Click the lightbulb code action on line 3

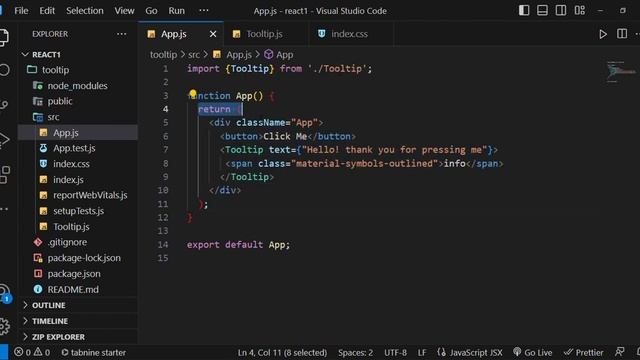(193, 94)
